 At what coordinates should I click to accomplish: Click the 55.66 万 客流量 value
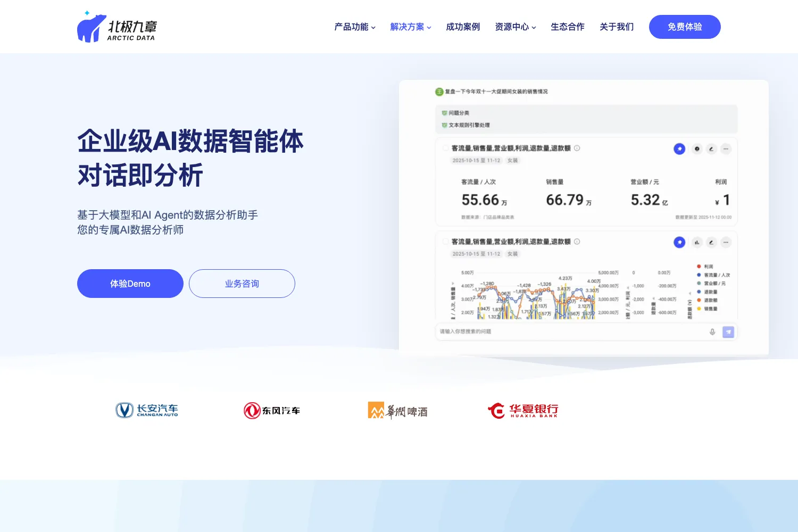click(484, 200)
